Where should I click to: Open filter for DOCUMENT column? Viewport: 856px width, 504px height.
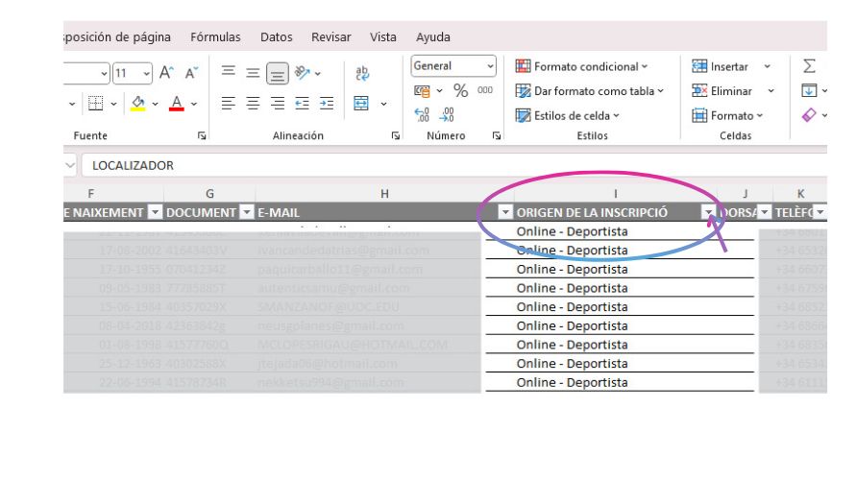click(247, 213)
